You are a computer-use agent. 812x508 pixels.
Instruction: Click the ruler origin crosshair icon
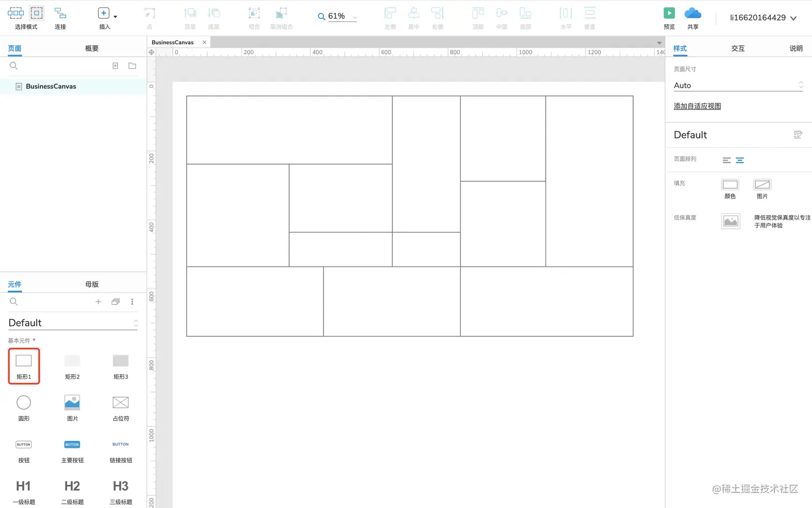[x=151, y=52]
